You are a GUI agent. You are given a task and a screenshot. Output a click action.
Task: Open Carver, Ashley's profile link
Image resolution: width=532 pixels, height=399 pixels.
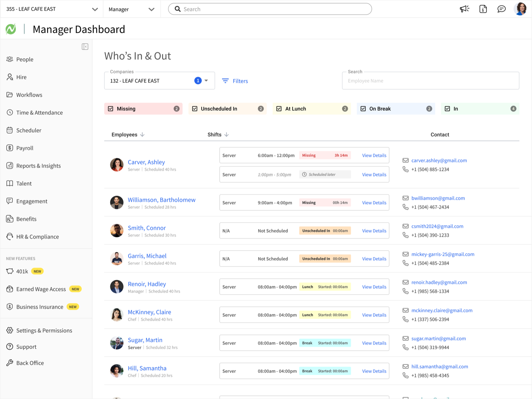point(146,162)
